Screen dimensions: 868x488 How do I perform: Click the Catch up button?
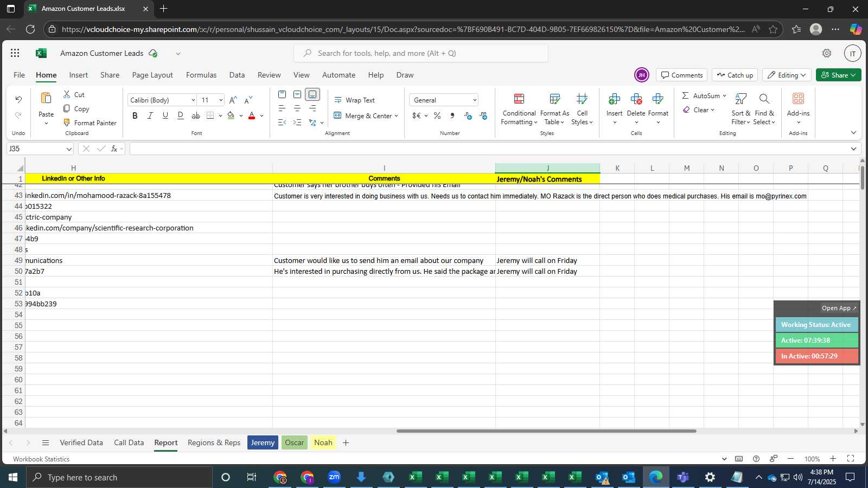[x=735, y=75]
